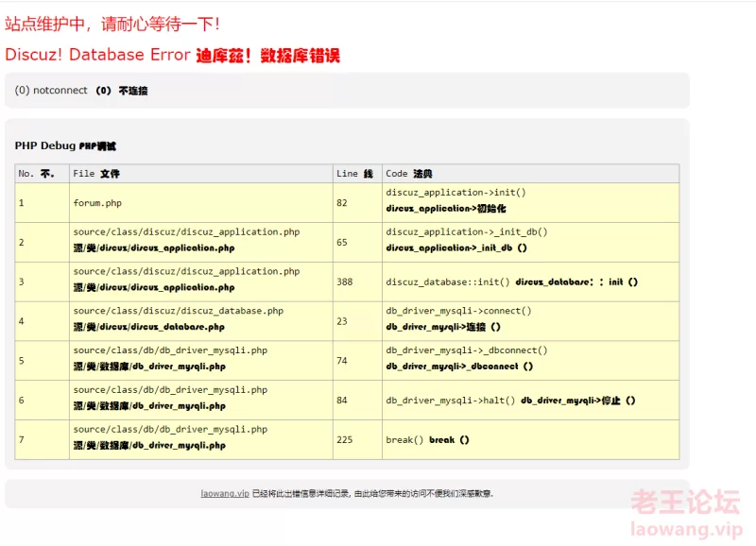
Task: Click the 'PHP Debug' section title
Action: pos(44,145)
